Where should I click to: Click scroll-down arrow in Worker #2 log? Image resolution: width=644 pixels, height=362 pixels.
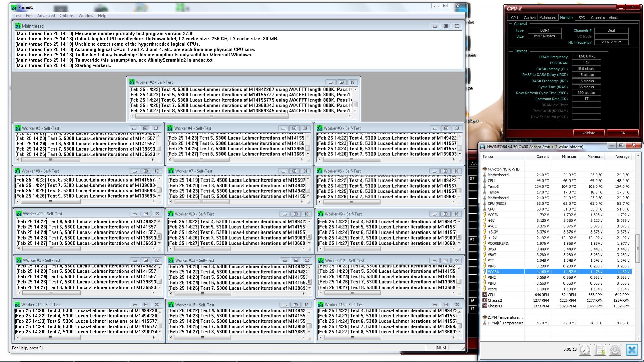click(x=355, y=111)
